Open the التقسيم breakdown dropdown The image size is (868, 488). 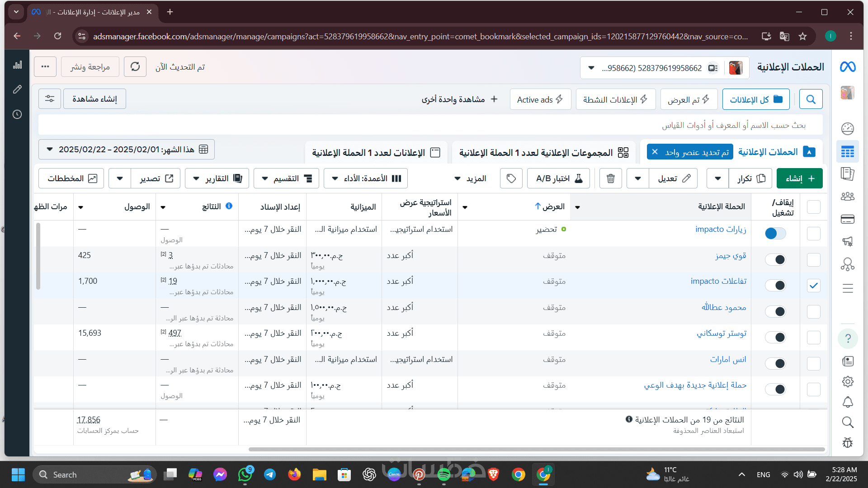click(x=286, y=178)
